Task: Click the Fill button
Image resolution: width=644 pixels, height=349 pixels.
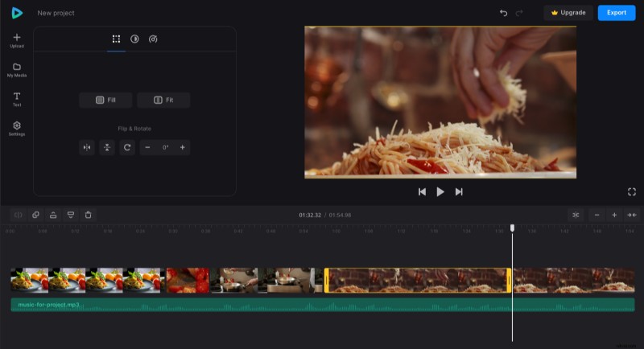Action: 105,100
